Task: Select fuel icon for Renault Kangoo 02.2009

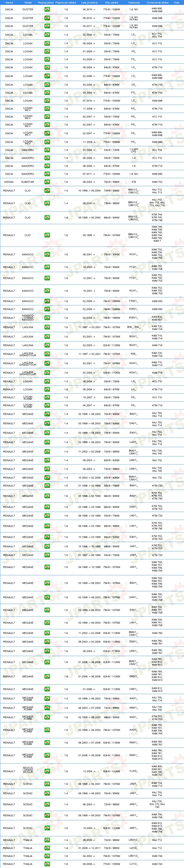Action: point(47,309)
